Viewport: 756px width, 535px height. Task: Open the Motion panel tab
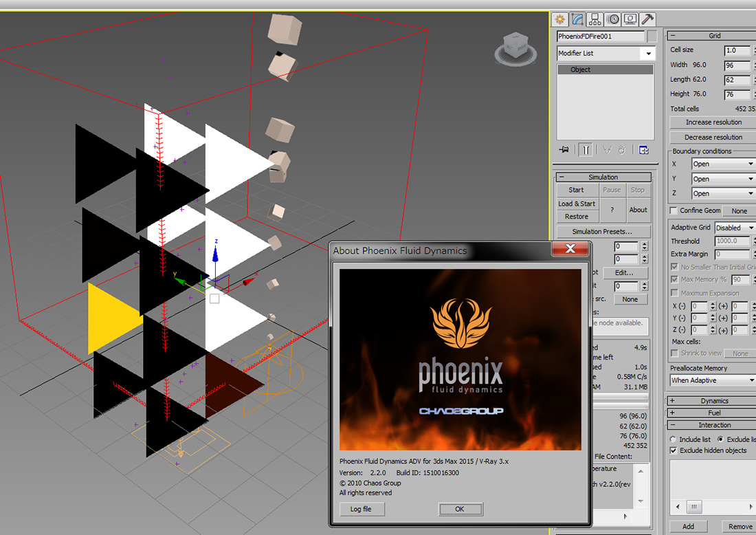[613, 19]
